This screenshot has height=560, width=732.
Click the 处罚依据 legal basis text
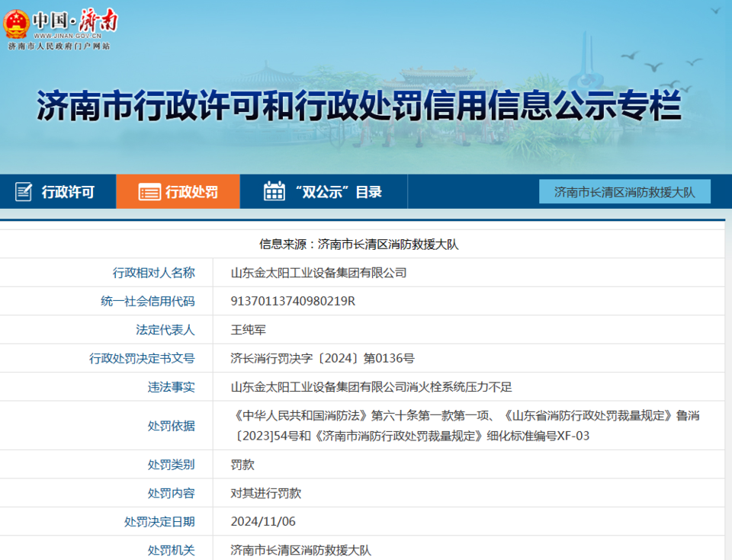(x=465, y=425)
